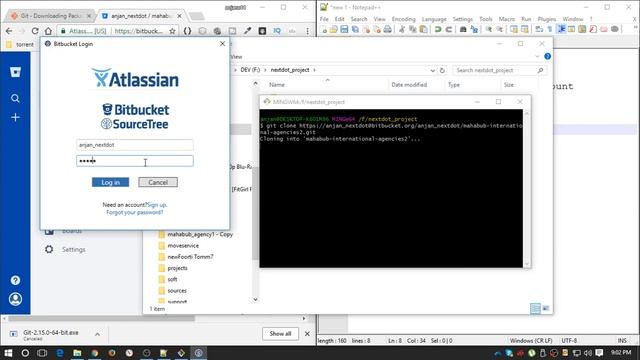Click the Log in button in Bitbucket Login
This screenshot has width=640, height=360.
pos(110,182)
